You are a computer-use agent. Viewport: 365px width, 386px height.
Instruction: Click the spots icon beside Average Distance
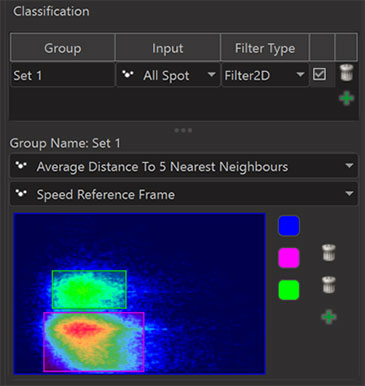[21, 166]
